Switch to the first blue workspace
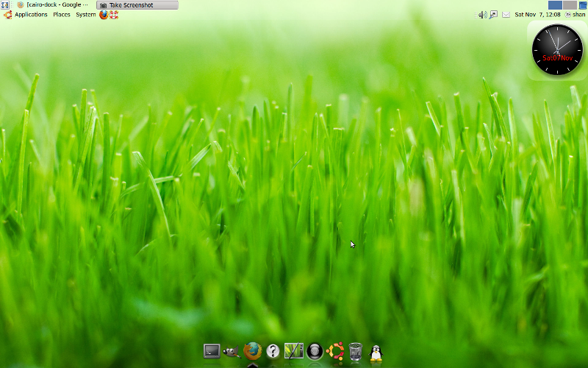This screenshot has height=368, width=588. click(555, 5)
